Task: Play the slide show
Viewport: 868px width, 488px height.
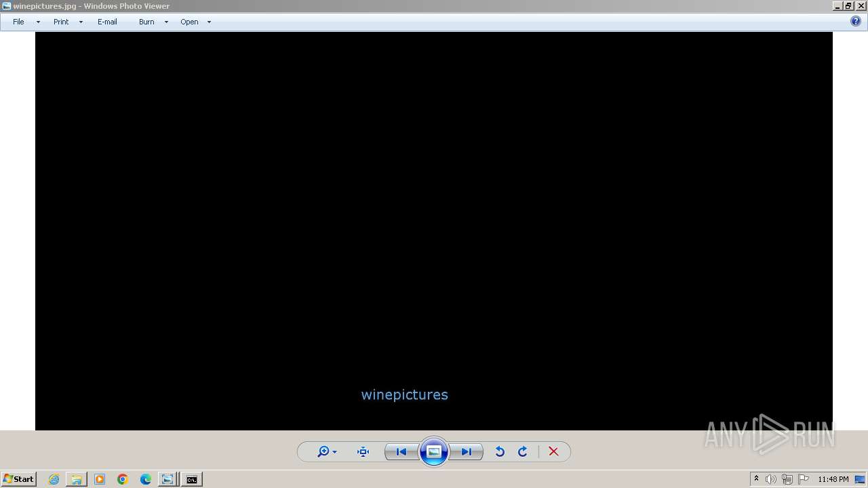Action: point(434,452)
